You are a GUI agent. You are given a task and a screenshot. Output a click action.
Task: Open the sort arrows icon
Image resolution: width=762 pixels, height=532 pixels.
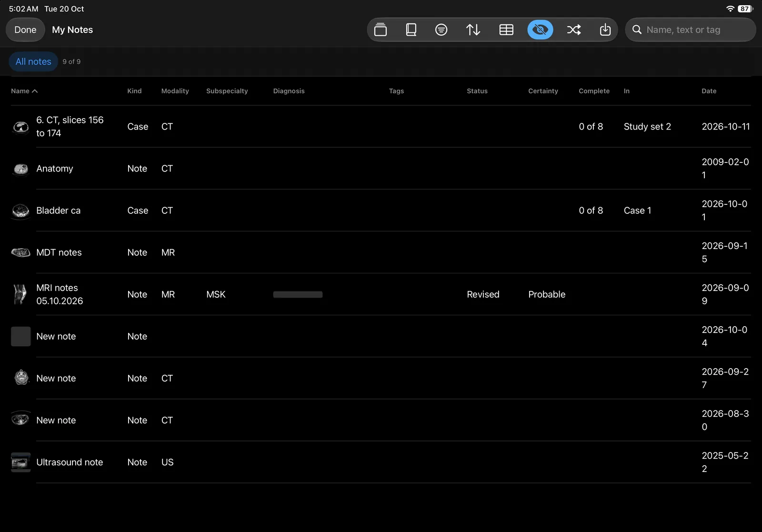pyautogui.click(x=473, y=30)
